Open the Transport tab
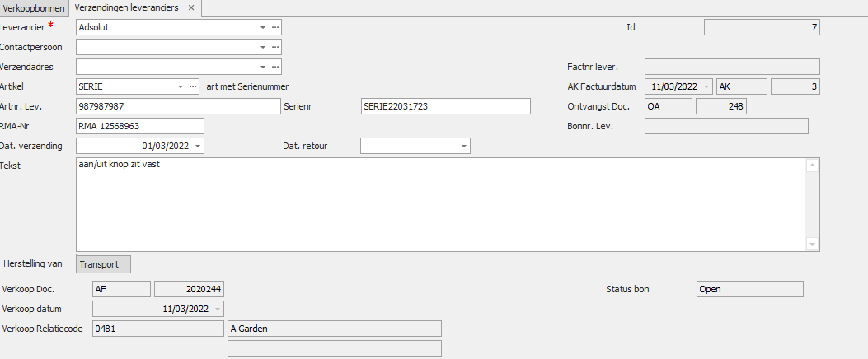 pos(104,264)
